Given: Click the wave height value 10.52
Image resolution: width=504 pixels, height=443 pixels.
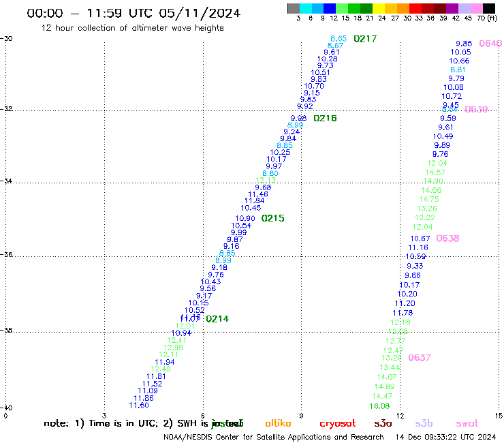Looking at the screenshot, I should click(195, 311).
